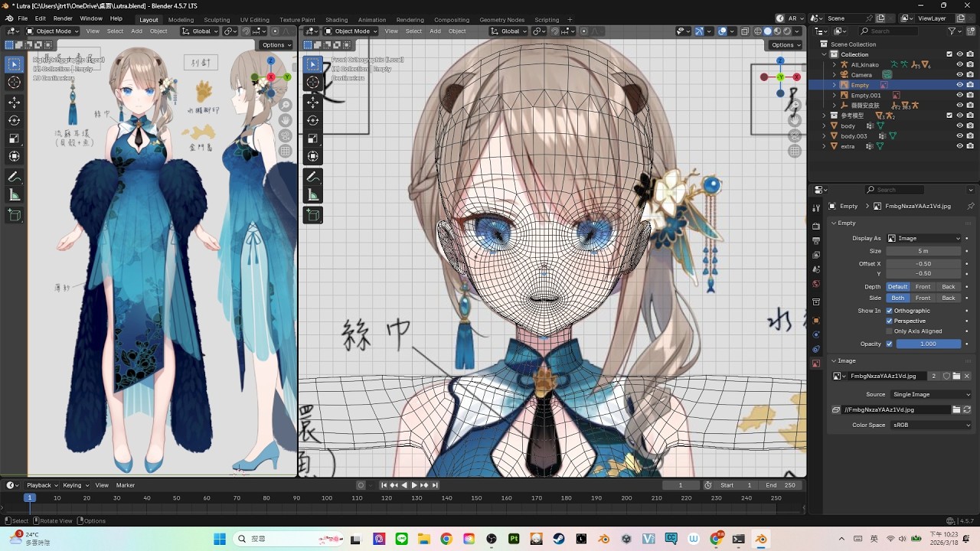This screenshot has height=551, width=980.
Task: Open the Window menu
Action: tap(91, 18)
